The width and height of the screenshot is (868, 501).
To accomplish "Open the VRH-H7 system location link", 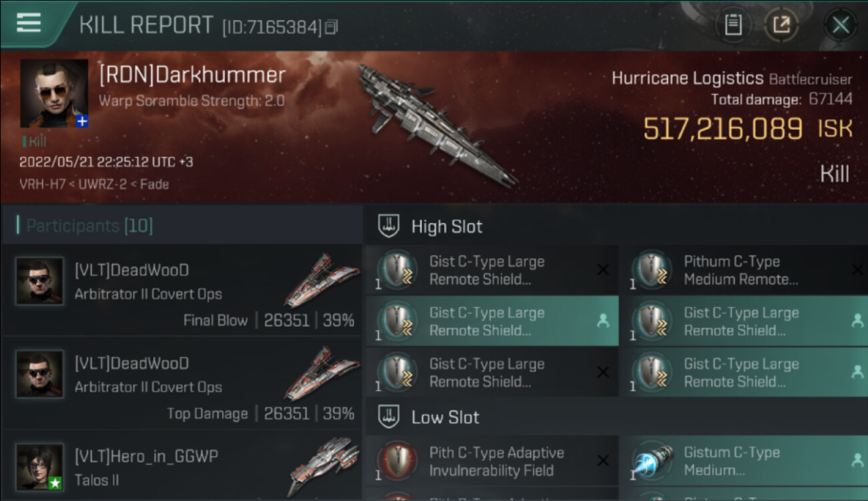I will 43,184.
